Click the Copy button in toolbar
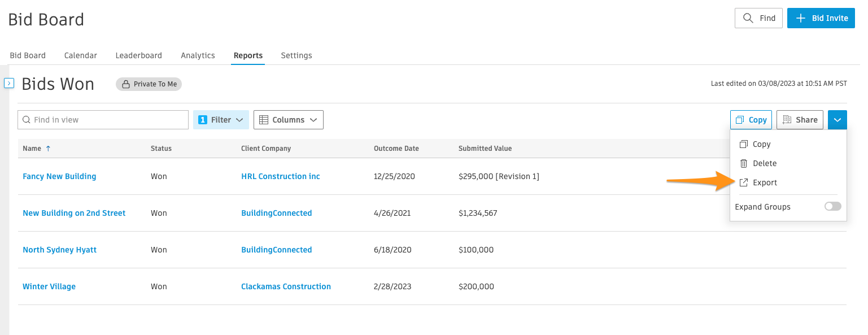This screenshot has height=335, width=868. tap(751, 120)
